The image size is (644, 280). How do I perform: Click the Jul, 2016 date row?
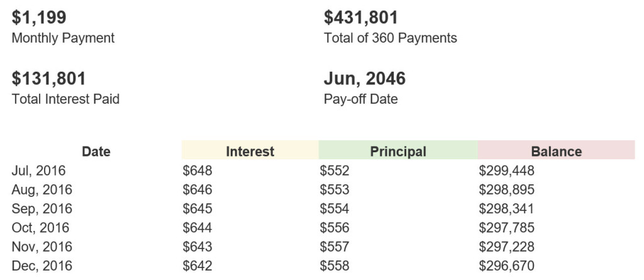click(38, 171)
